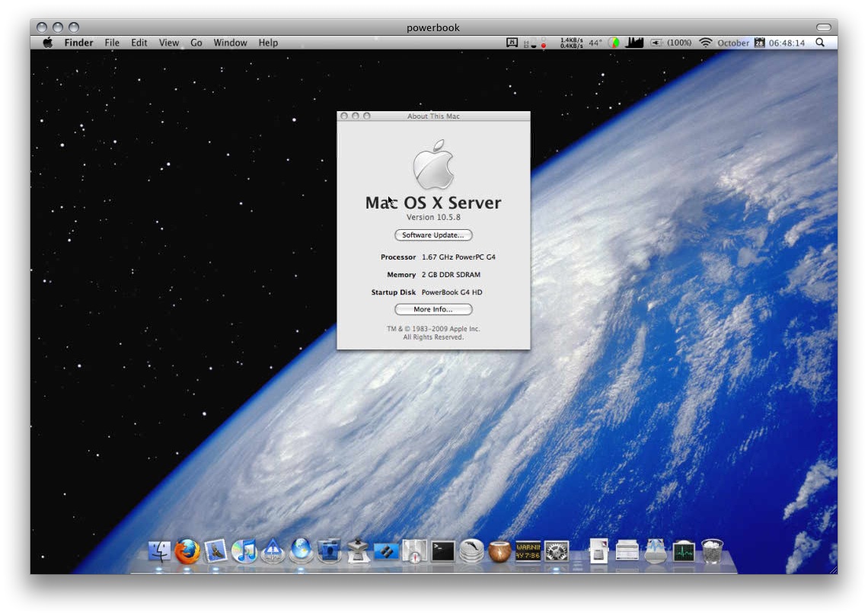The image size is (868, 616).
Task: Click the More Info... button
Action: point(433,309)
